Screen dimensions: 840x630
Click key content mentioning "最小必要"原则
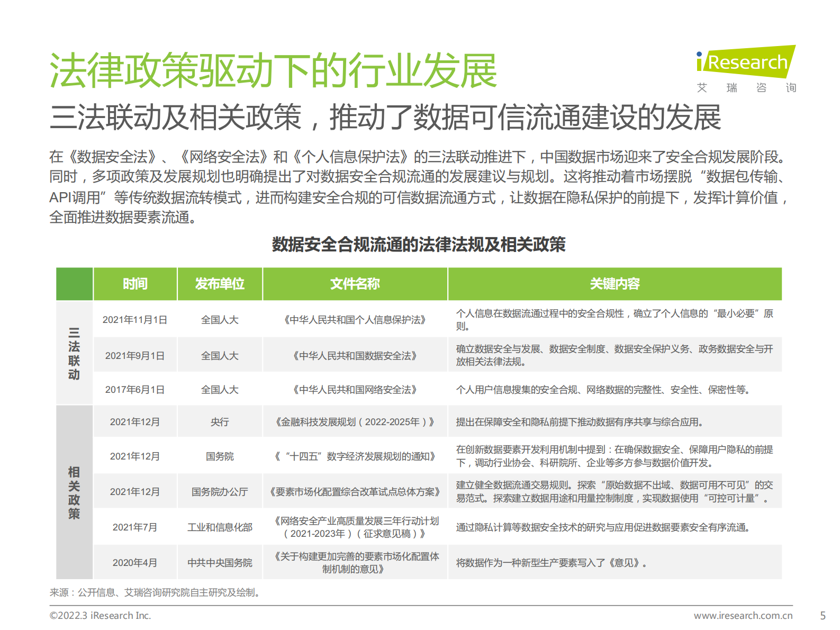pyautogui.click(x=615, y=320)
